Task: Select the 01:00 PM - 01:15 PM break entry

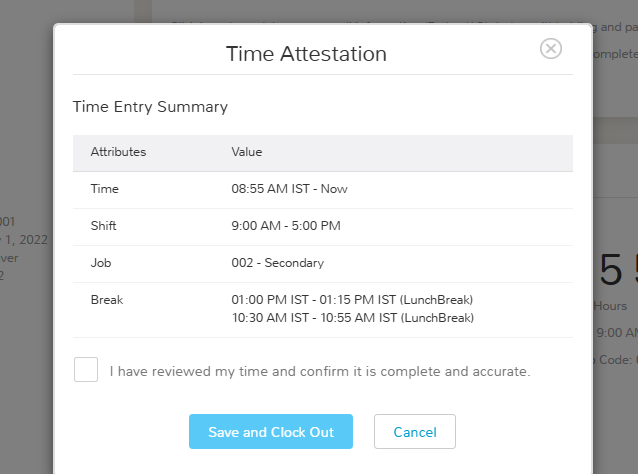Action: coord(352,300)
